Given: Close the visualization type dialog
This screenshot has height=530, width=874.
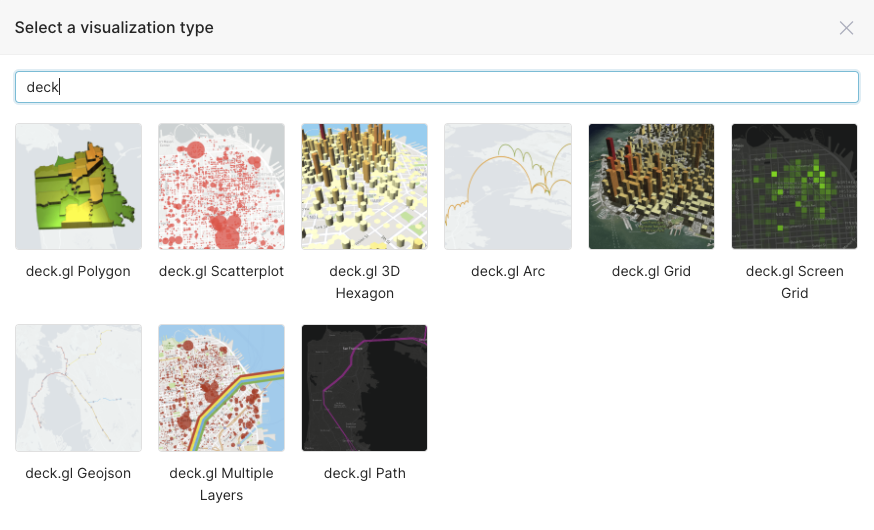Looking at the screenshot, I should click(x=846, y=28).
